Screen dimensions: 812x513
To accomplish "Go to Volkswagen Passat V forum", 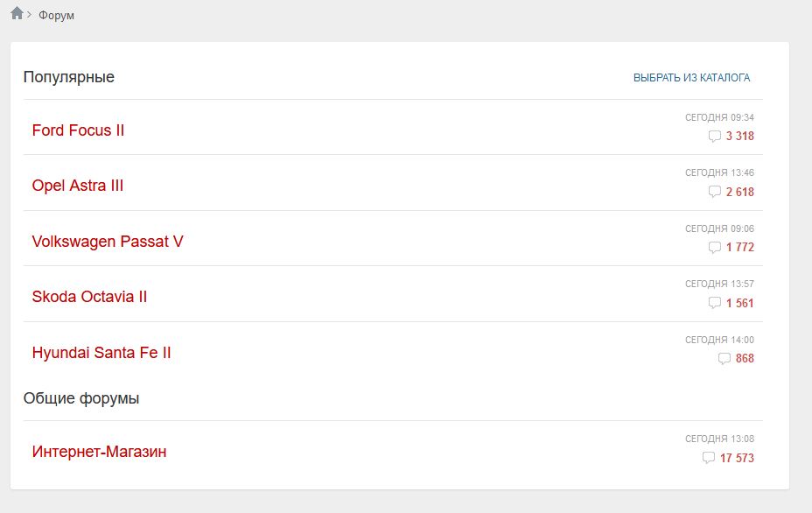I will (108, 241).
